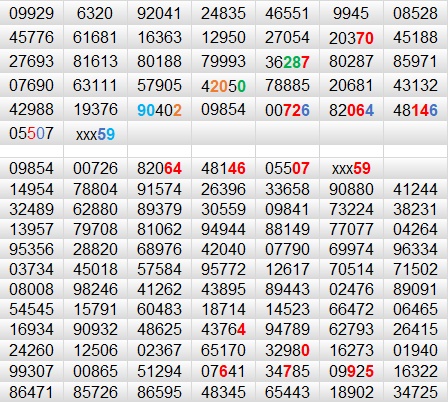Viewport: 448px width, 402px height.
Task: Select cell 34785 with red seven
Action: (287, 371)
